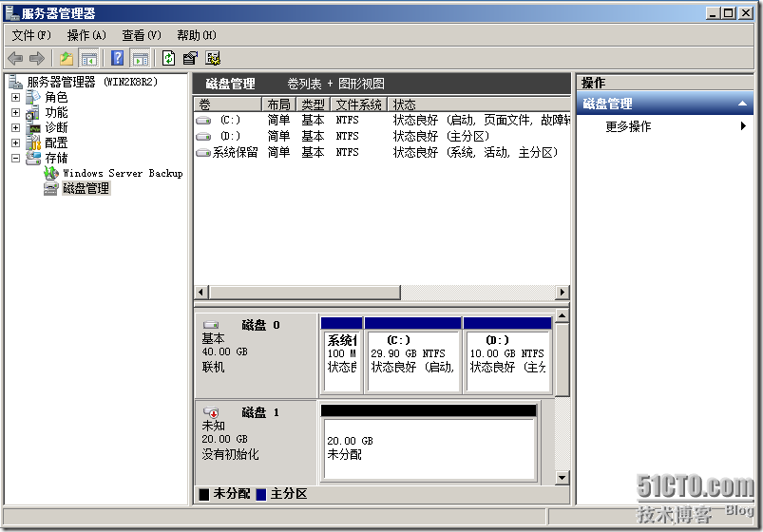The height and width of the screenshot is (532, 763).
Task: Click the 磁盘 1 uninitialized disk icon
Action: pyautogui.click(x=211, y=412)
